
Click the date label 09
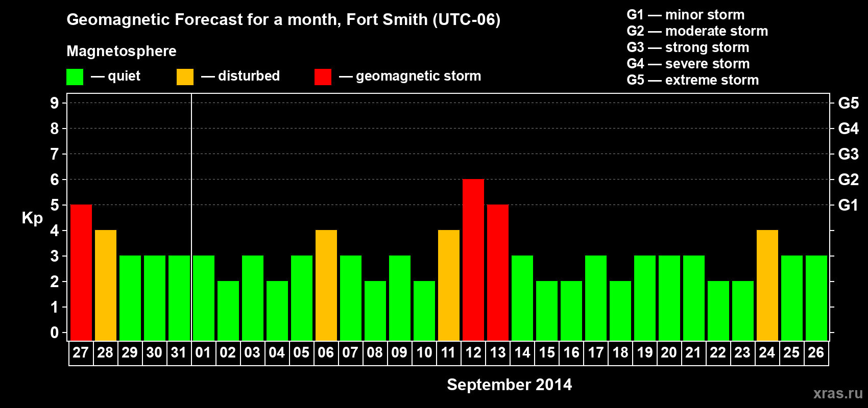click(x=399, y=352)
